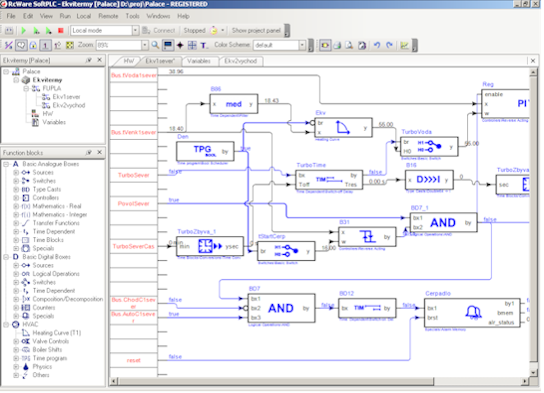Collapse the Palace tree node
Screen dimensions: 544x393
[x=6, y=71]
